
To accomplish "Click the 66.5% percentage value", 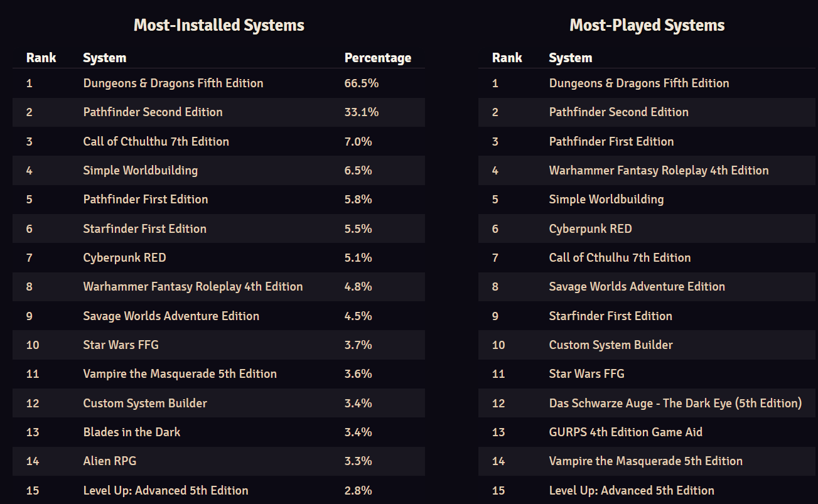I will tap(361, 83).
